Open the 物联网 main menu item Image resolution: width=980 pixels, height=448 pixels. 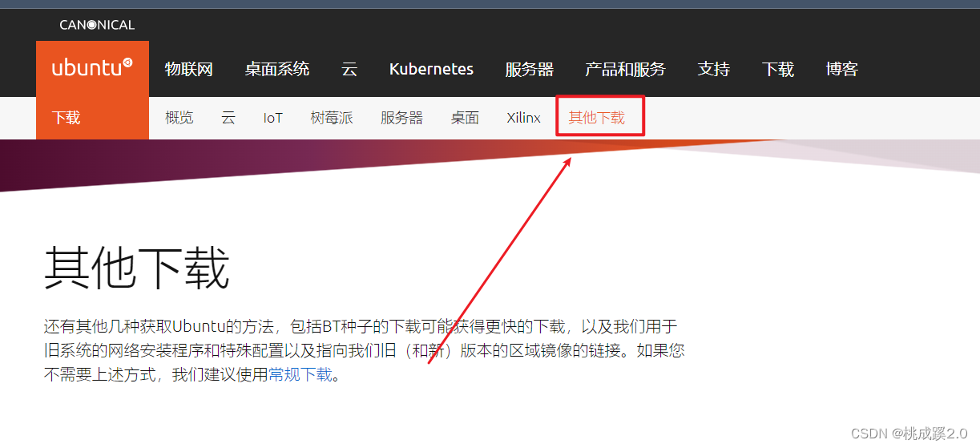point(189,69)
